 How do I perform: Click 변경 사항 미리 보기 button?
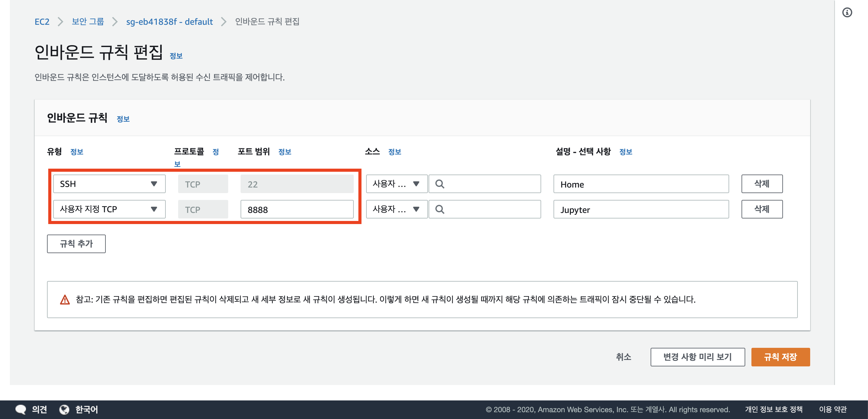point(697,356)
